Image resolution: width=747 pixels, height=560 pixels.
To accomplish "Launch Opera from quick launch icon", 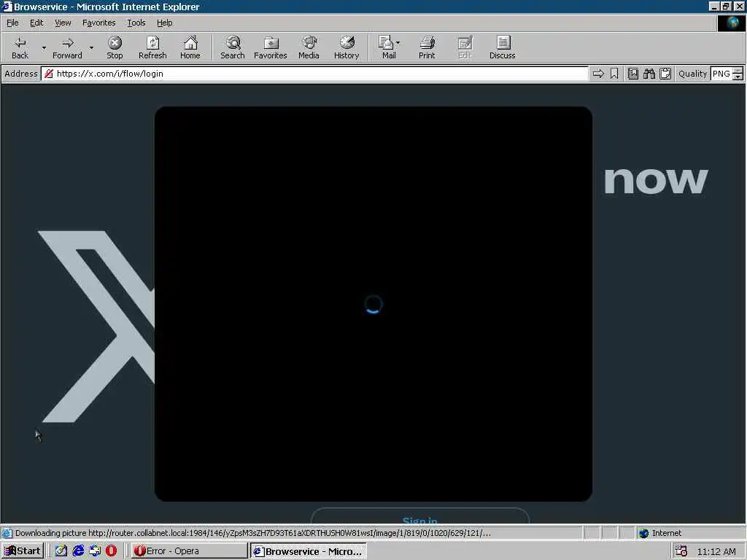I will point(111,551).
